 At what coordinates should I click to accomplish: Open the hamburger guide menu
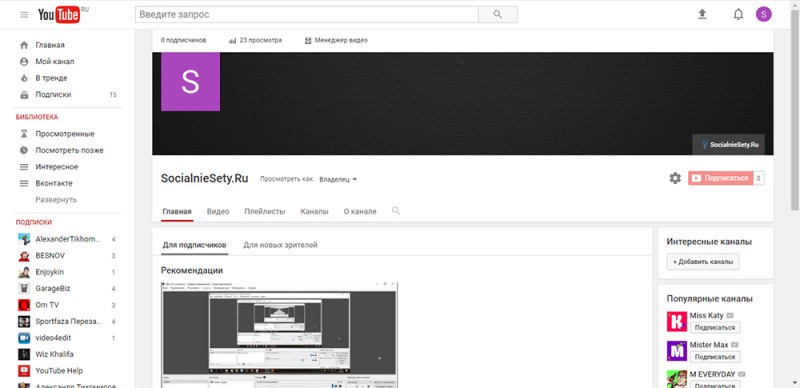(24, 15)
